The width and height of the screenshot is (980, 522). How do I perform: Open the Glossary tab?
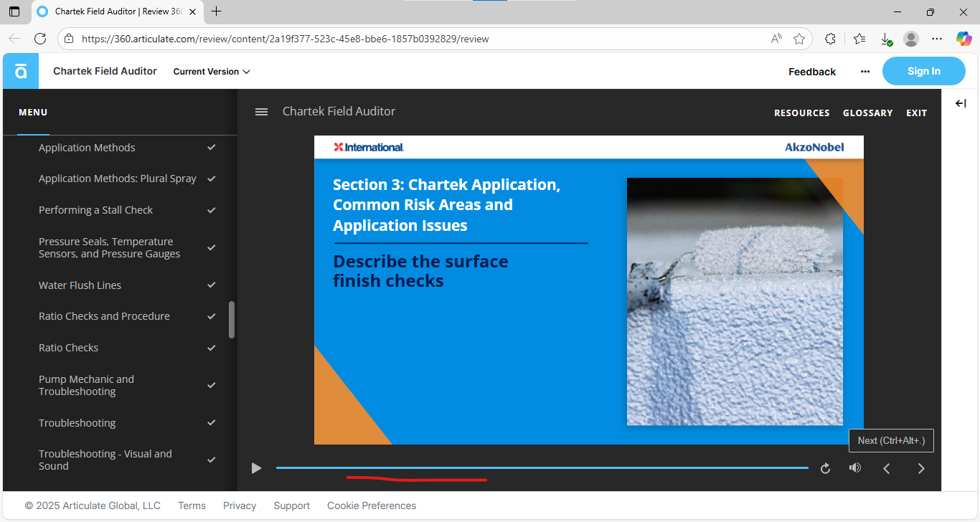867,113
